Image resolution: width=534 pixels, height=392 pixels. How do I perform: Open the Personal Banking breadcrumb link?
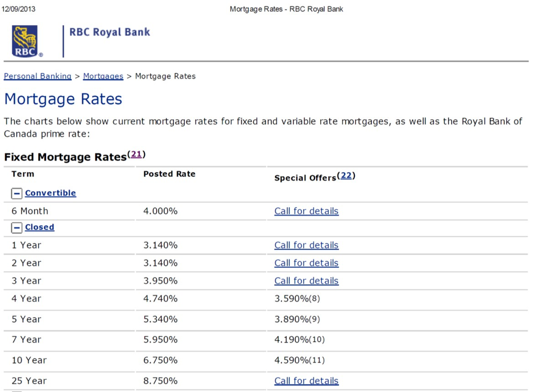click(38, 76)
